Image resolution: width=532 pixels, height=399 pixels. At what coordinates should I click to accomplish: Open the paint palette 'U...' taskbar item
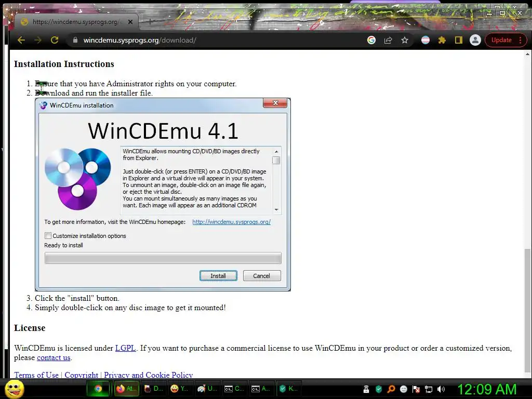207,389
